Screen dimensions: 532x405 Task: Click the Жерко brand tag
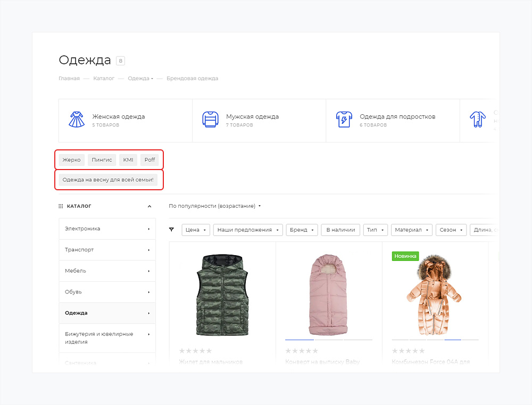[x=71, y=160]
